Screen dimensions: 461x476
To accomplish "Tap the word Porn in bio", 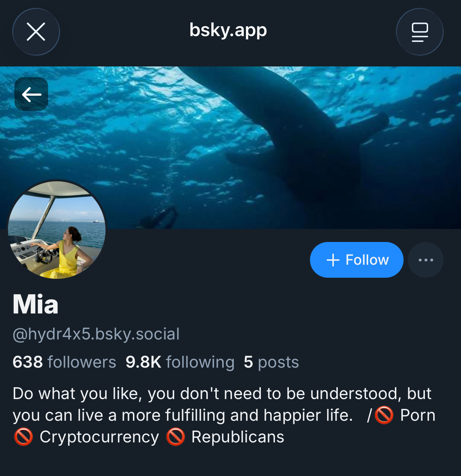I will pyautogui.click(x=418, y=415).
